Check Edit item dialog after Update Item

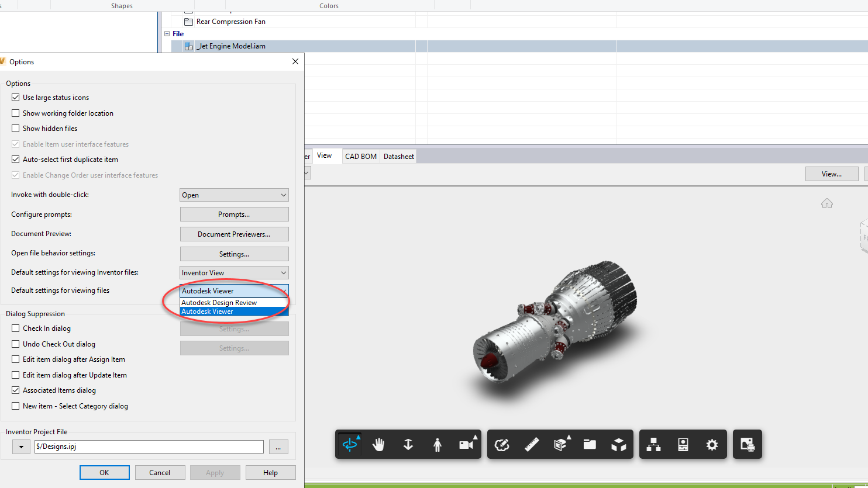click(16, 375)
